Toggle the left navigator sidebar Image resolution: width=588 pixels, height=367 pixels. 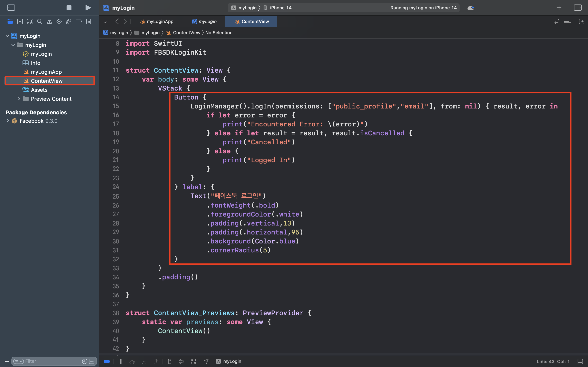pos(11,8)
